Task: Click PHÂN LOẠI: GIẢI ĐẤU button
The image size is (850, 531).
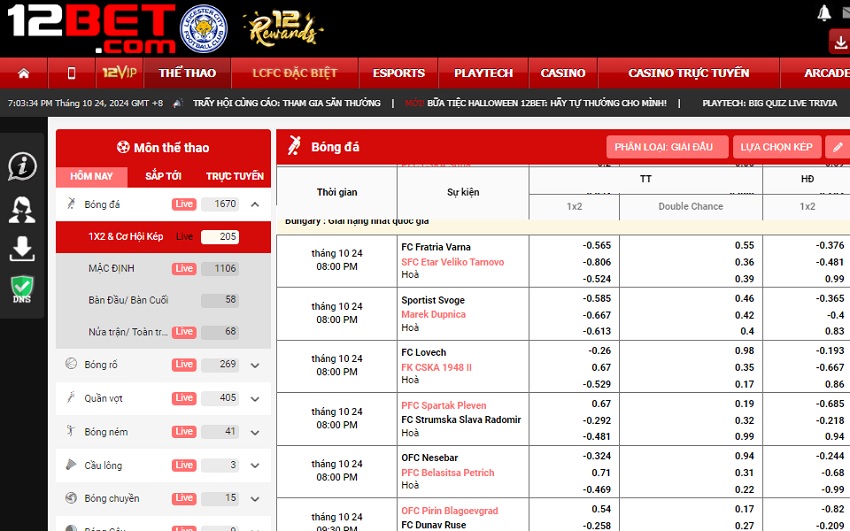Action: [667, 147]
